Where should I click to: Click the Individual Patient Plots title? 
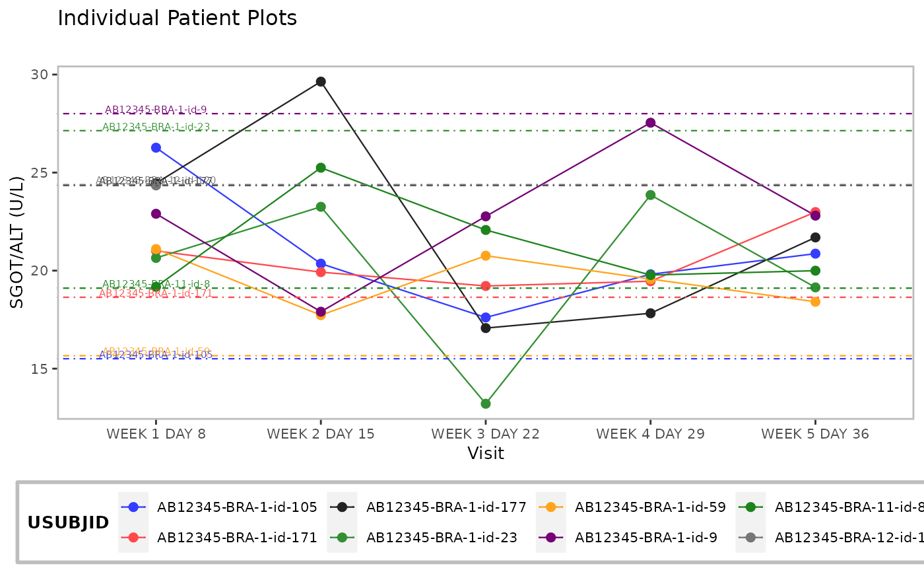pos(178,18)
